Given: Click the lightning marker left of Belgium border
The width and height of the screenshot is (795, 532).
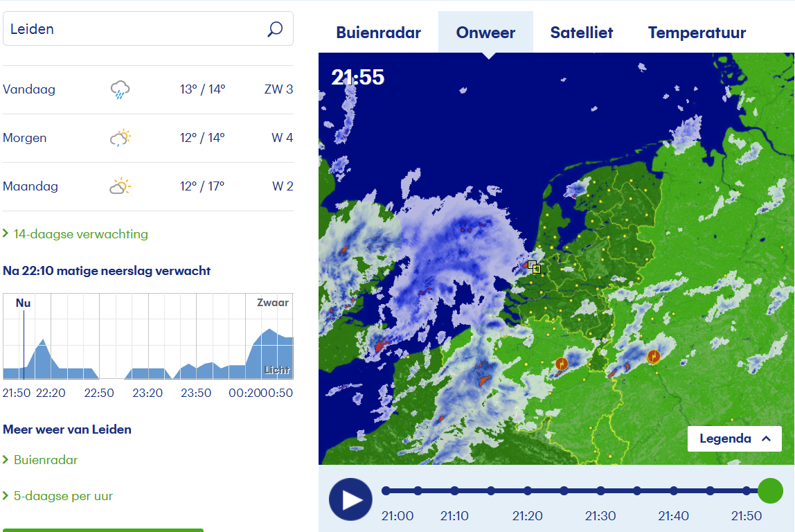Looking at the screenshot, I should (561, 364).
